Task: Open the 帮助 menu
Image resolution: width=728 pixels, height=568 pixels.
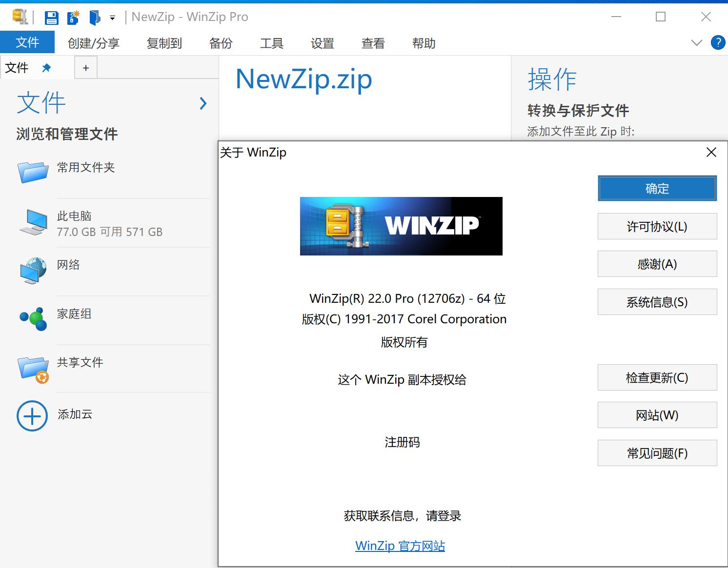Action: tap(424, 43)
